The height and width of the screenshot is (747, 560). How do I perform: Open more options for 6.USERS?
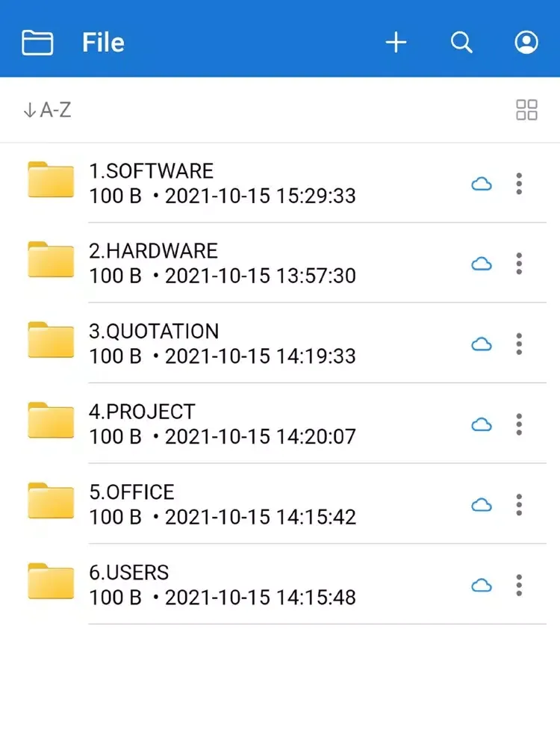click(x=519, y=585)
